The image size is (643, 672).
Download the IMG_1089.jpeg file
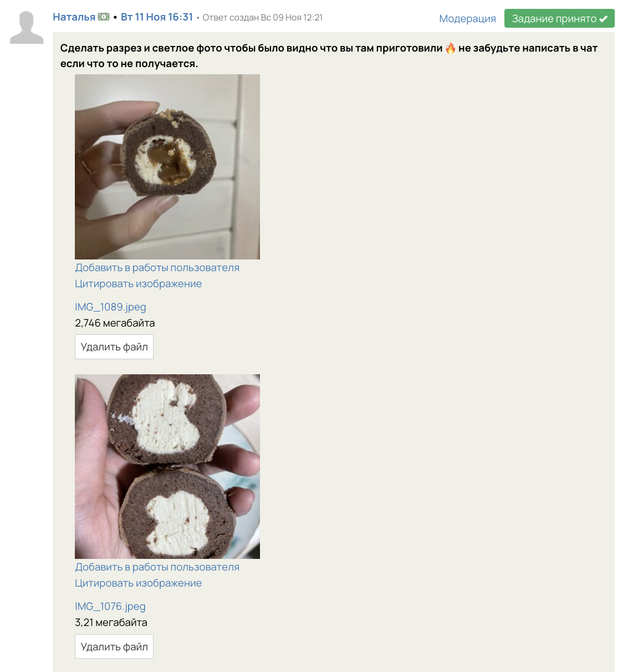point(111,307)
